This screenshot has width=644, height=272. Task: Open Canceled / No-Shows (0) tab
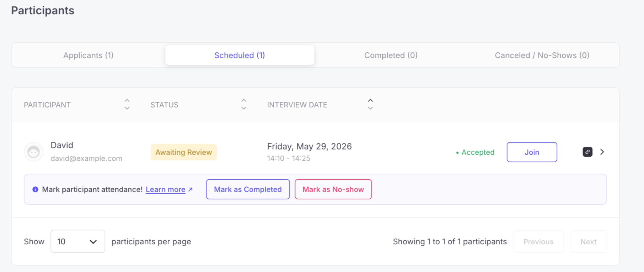click(542, 55)
